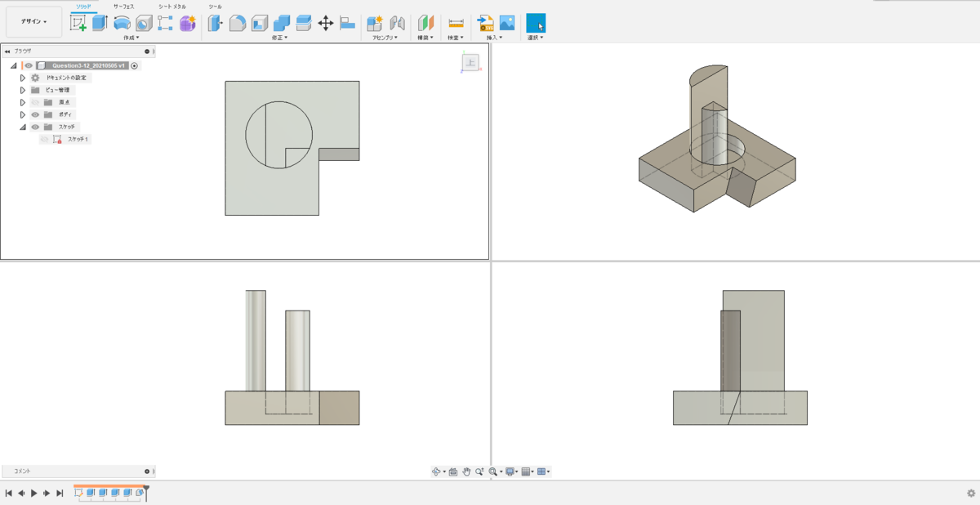980x505 pixels.
Task: Select the Hole tool
Action: (144, 23)
